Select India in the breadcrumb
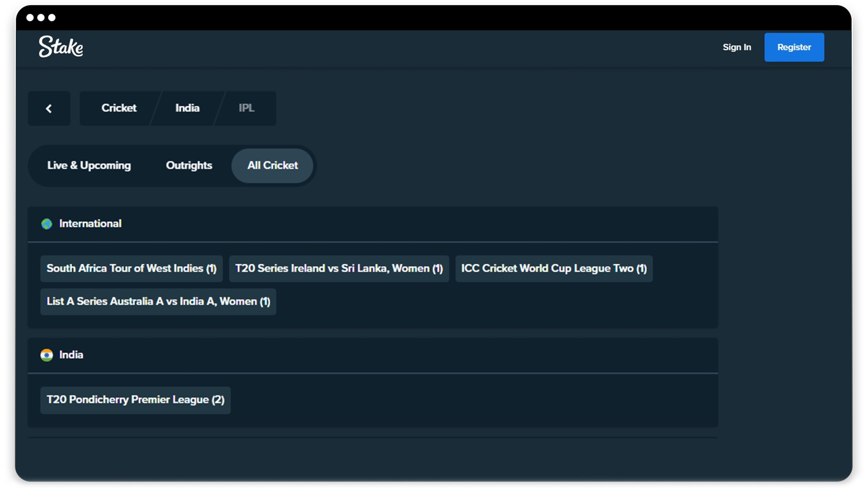This screenshot has height=488, width=868. [187, 108]
